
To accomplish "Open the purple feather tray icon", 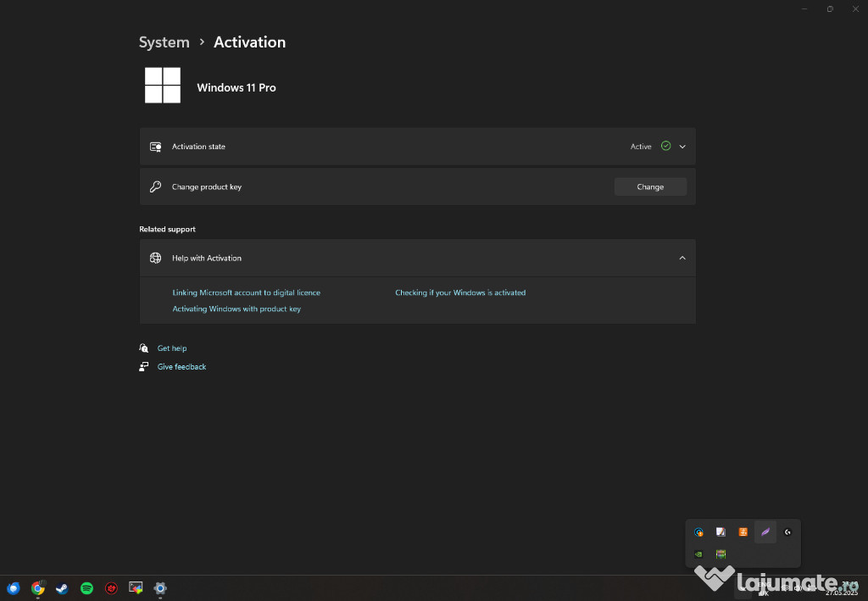I will (x=765, y=531).
